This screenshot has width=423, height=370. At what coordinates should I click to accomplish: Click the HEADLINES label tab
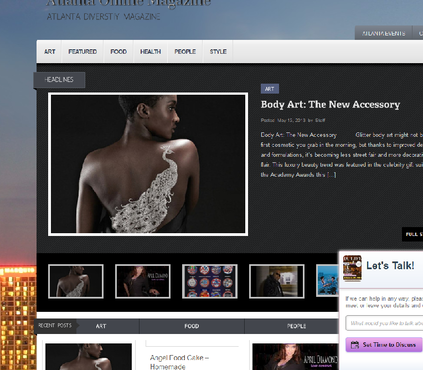(x=59, y=80)
